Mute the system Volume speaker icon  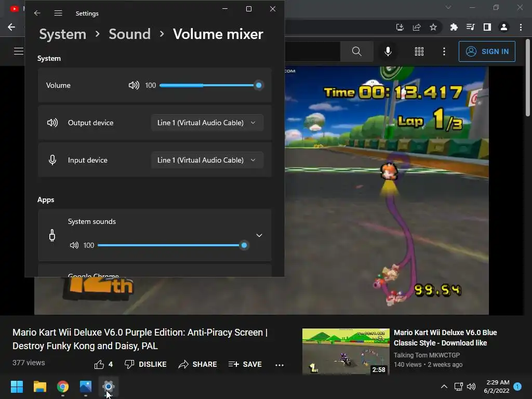pos(134,85)
